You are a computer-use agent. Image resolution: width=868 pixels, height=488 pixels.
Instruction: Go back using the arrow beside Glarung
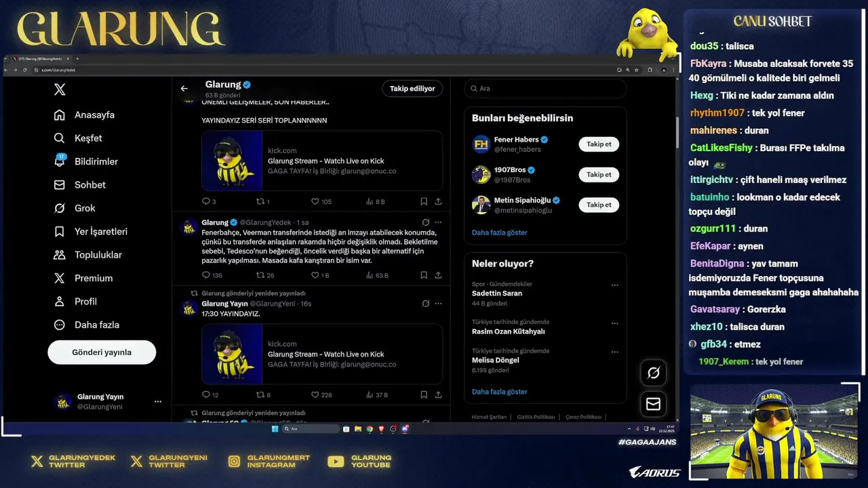(184, 88)
